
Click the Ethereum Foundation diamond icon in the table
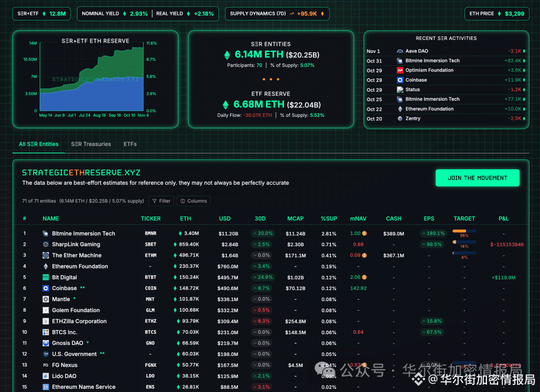[45, 267]
